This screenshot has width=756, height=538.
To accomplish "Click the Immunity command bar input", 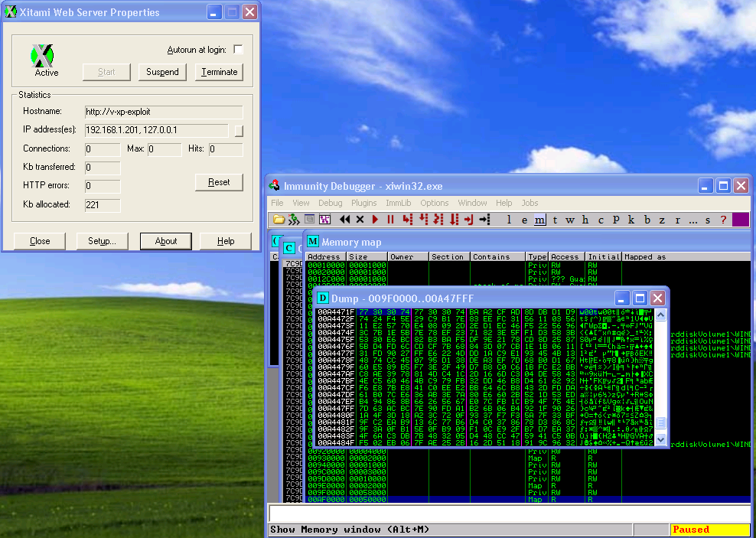I will [x=509, y=513].
